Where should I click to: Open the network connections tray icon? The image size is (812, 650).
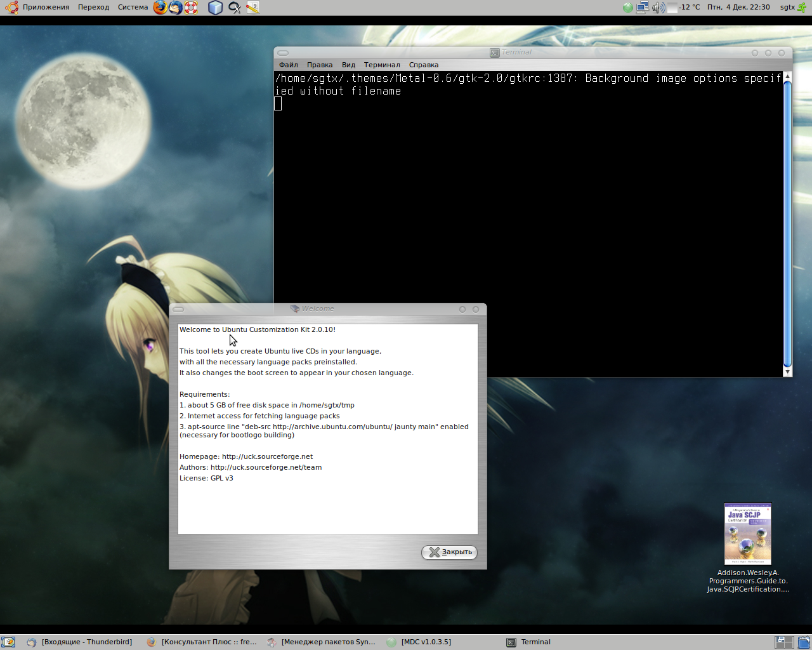click(643, 8)
